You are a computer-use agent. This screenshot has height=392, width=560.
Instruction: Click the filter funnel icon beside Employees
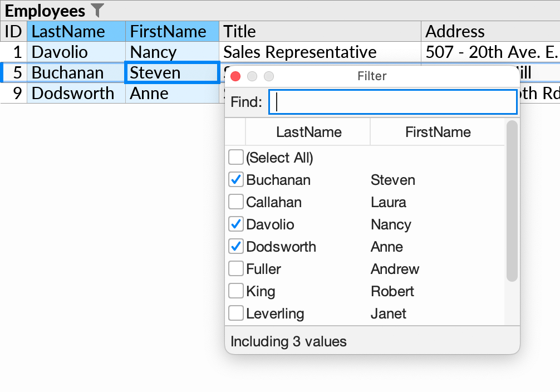coord(97,10)
